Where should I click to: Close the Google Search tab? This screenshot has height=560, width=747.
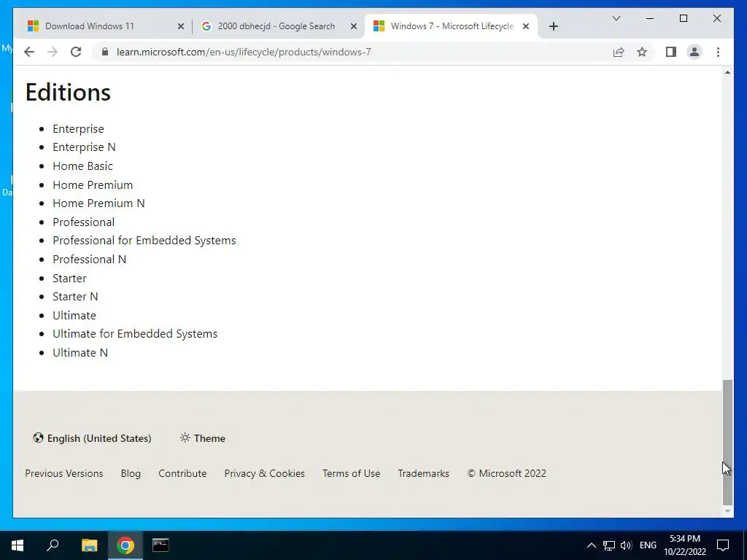[354, 26]
